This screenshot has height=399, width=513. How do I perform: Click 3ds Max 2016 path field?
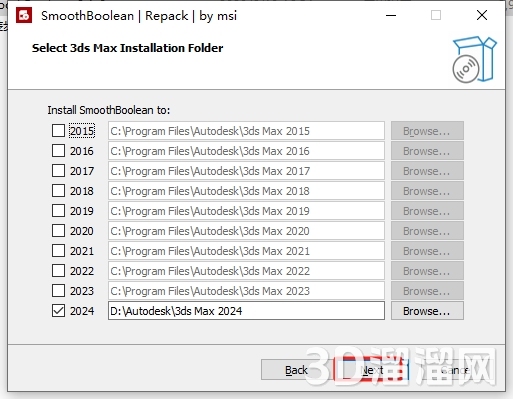tap(246, 151)
